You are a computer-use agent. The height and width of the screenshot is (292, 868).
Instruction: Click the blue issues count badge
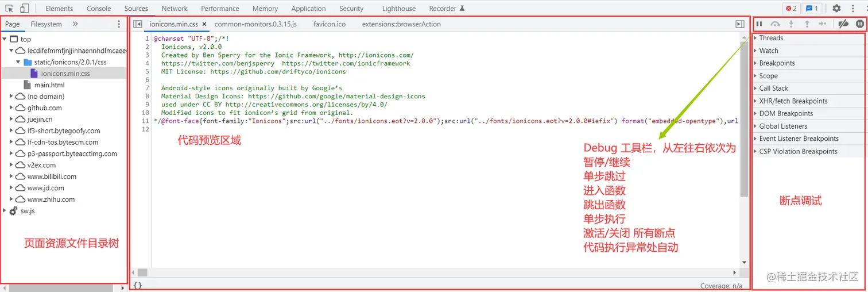pyautogui.click(x=812, y=8)
